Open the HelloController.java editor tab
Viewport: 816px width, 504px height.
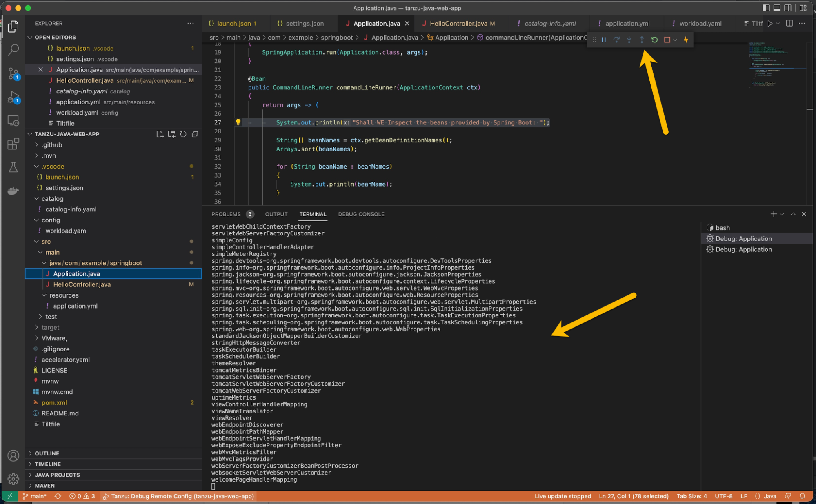pyautogui.click(x=458, y=24)
